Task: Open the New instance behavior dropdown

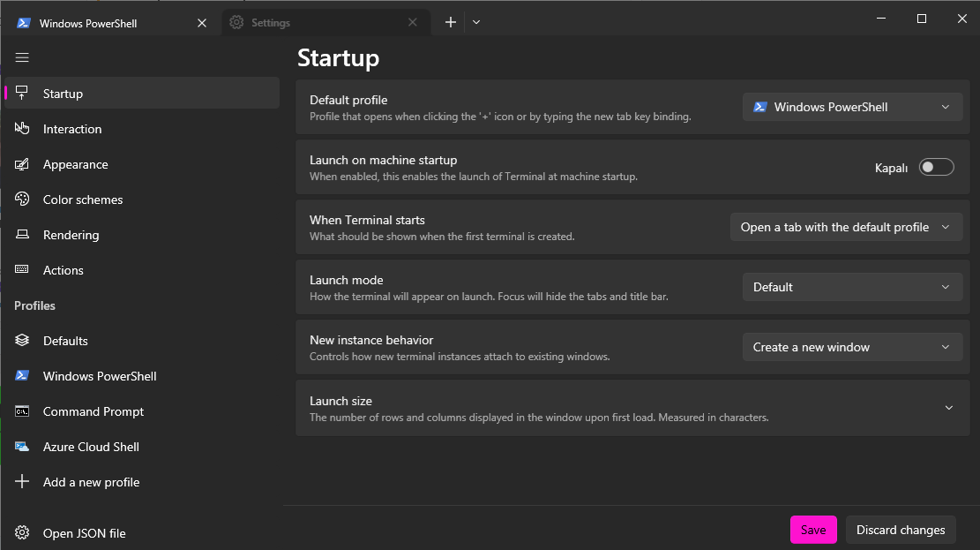Action: 852,348
